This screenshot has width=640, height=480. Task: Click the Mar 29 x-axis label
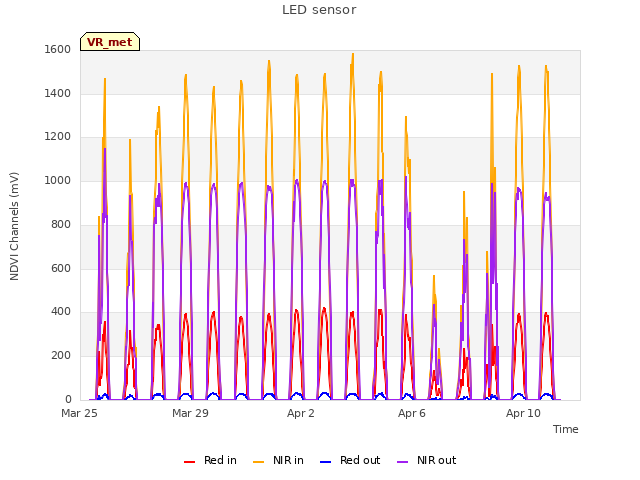tap(190, 413)
